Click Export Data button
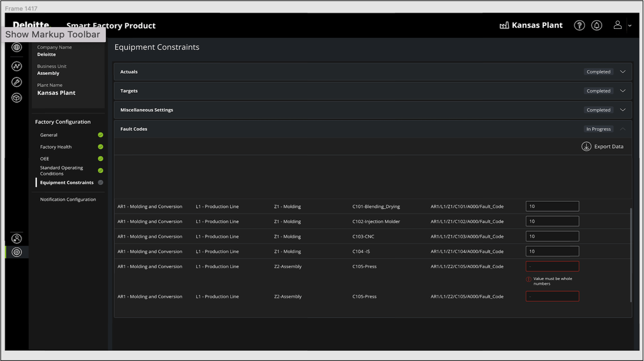 602,146
